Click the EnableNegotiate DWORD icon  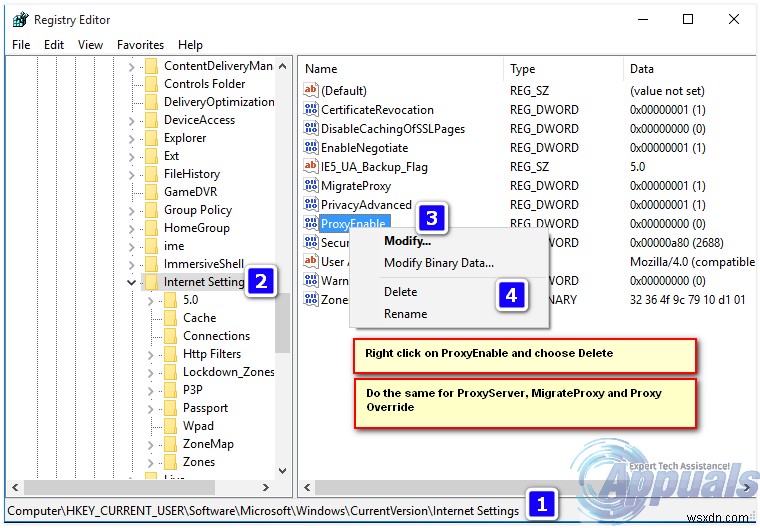point(311,147)
